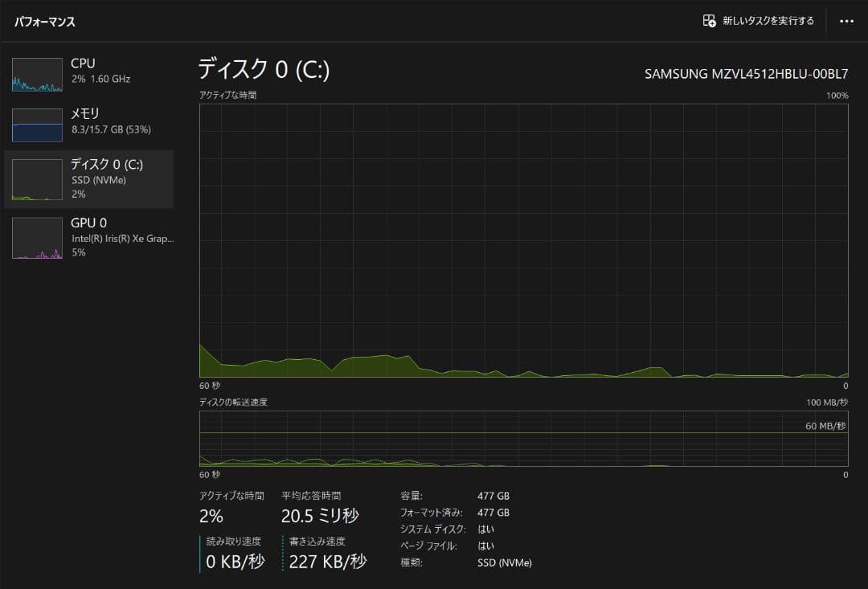Image resolution: width=868 pixels, height=589 pixels.
Task: Open the ellipsis (...) options menu
Action: click(x=845, y=21)
